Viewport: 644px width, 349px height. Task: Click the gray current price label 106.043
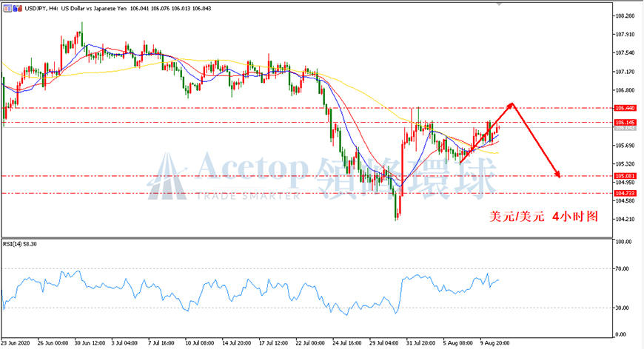(625, 128)
